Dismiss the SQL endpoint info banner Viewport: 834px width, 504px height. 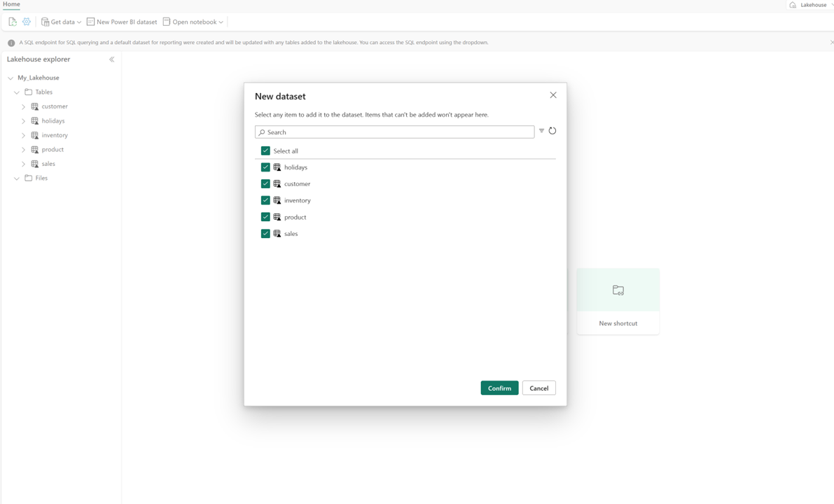[831, 43]
